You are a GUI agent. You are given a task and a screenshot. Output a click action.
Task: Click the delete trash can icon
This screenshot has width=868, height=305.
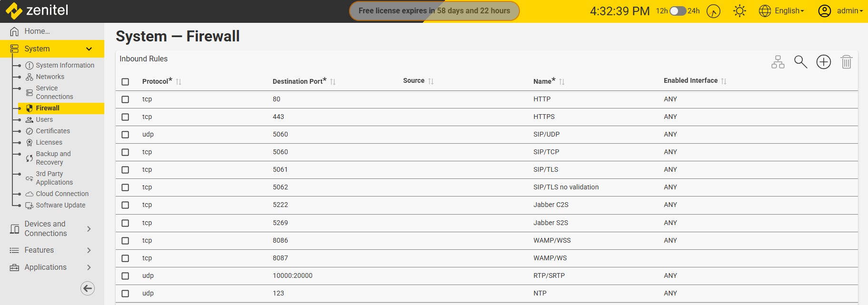[846, 62]
